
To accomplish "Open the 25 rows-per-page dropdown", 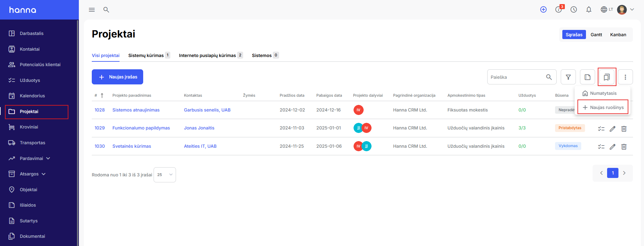I will pyautogui.click(x=165, y=175).
